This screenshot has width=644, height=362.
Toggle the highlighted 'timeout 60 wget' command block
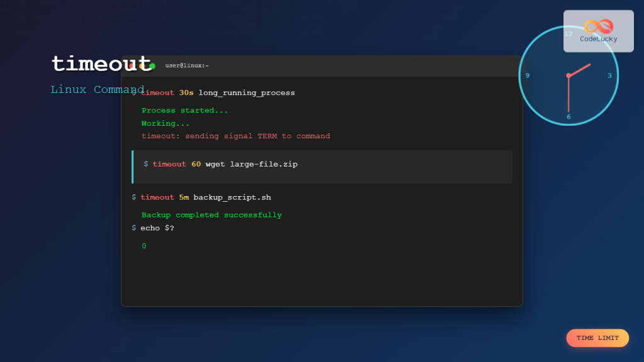click(322, 167)
